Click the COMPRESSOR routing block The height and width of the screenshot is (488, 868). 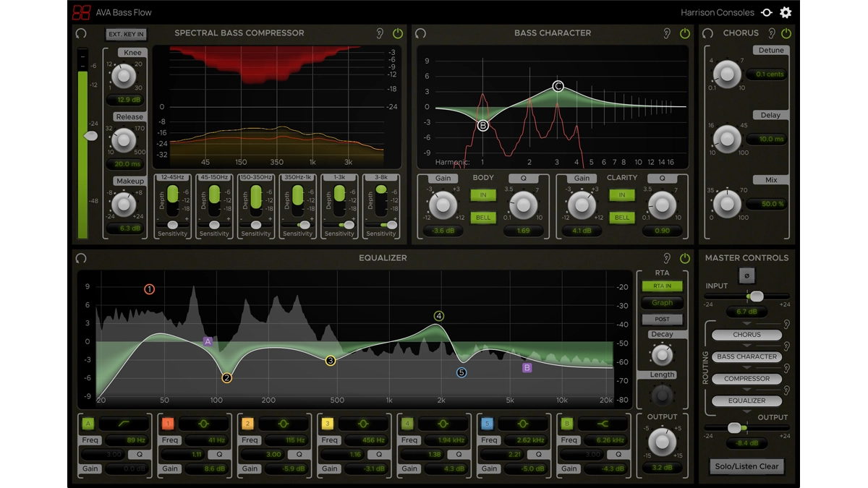746,379
